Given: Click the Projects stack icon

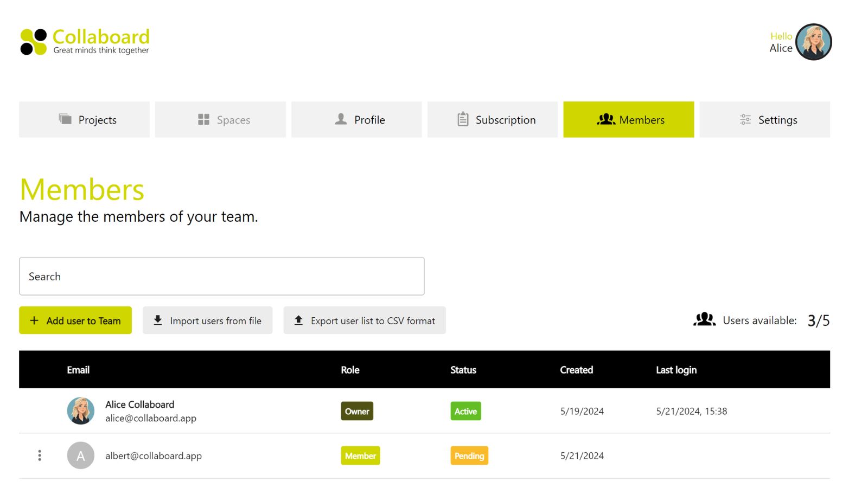Looking at the screenshot, I should (x=65, y=119).
